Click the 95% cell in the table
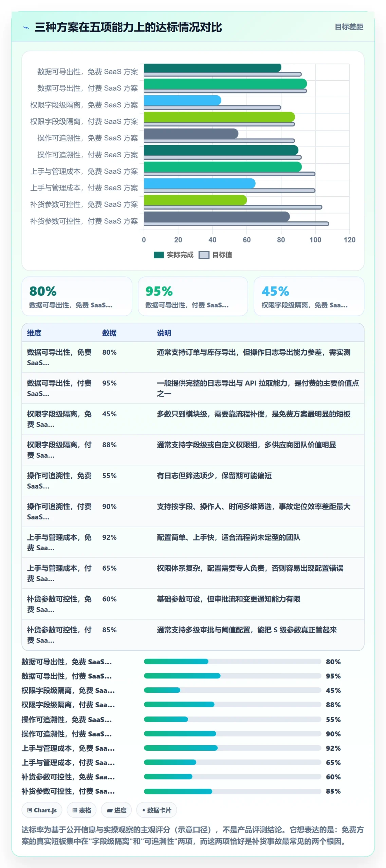 pyautogui.click(x=109, y=383)
